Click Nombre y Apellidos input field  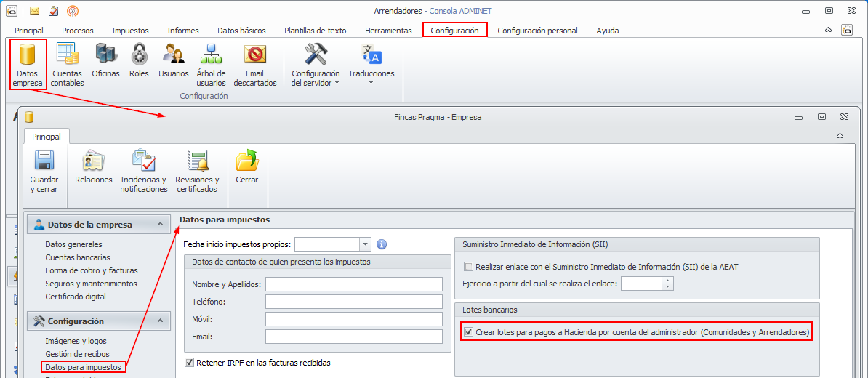[354, 284]
